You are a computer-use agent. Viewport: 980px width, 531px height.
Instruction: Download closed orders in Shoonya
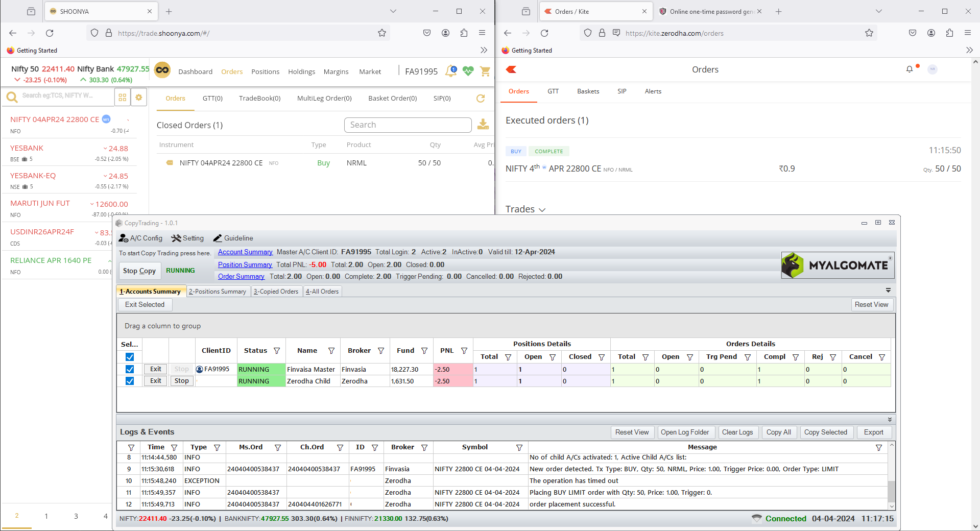pyautogui.click(x=483, y=125)
